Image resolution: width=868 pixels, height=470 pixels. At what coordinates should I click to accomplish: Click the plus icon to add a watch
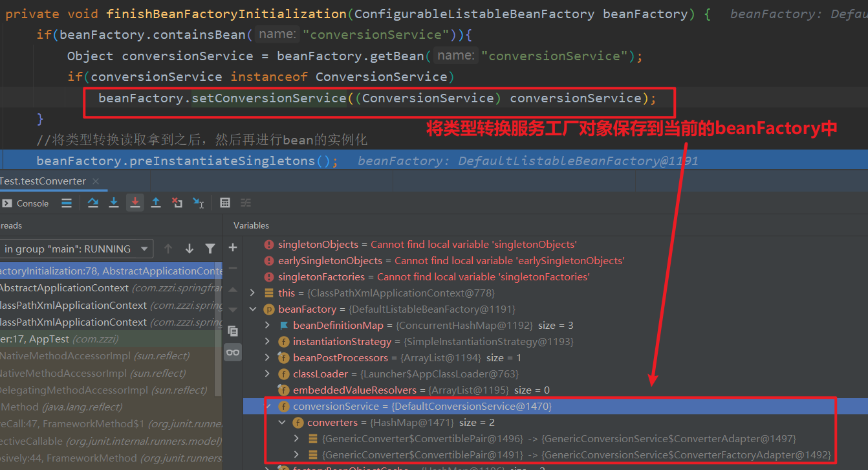click(x=233, y=247)
